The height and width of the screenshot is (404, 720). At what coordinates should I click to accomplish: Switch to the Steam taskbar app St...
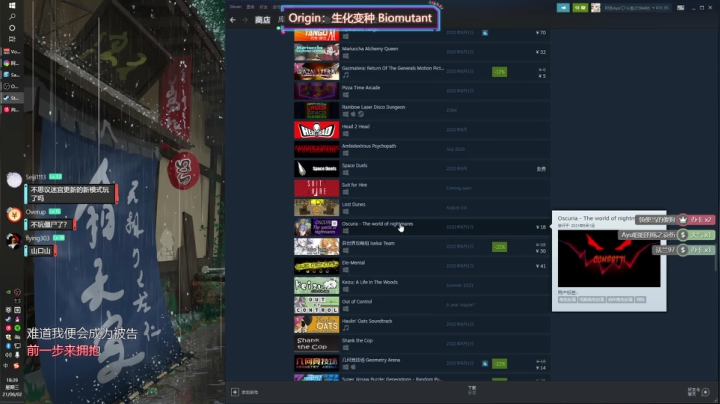click(x=11, y=98)
